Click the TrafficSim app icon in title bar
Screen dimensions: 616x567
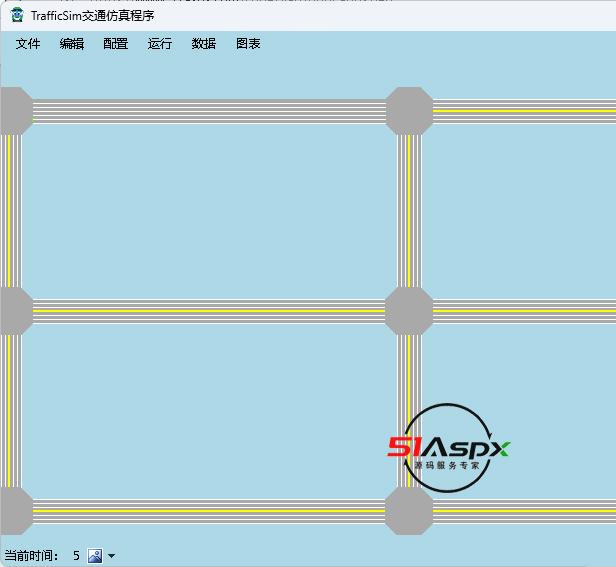point(17,15)
